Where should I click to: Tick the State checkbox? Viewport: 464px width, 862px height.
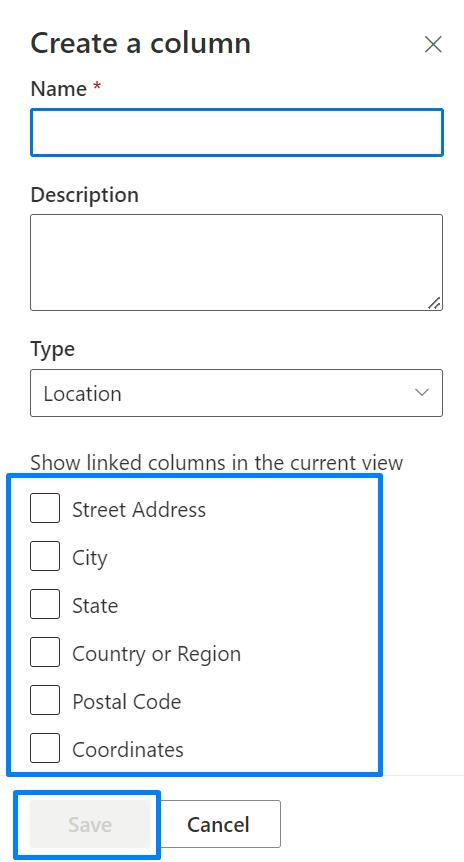point(45,604)
